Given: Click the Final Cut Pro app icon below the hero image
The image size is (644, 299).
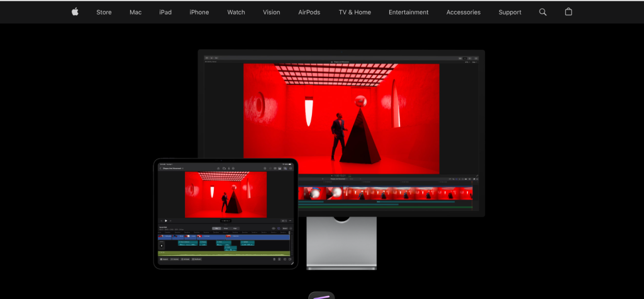Looking at the screenshot, I should [321, 296].
